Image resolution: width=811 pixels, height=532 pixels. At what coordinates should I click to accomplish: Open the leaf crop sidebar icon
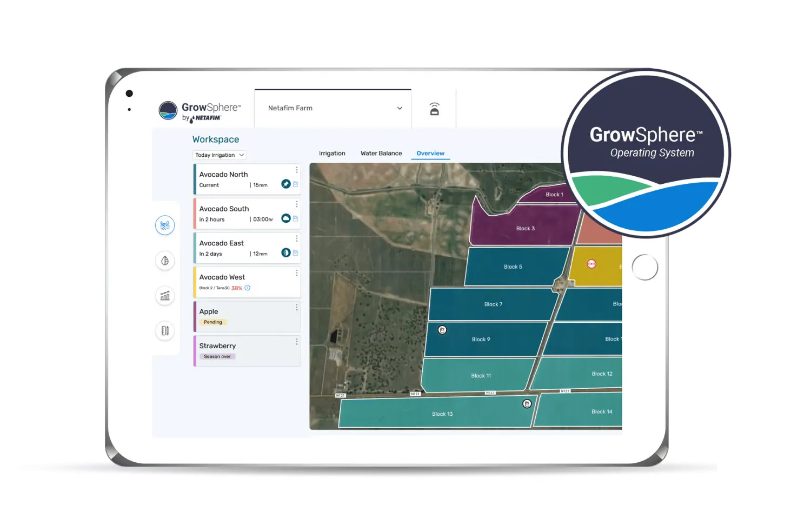[165, 261]
